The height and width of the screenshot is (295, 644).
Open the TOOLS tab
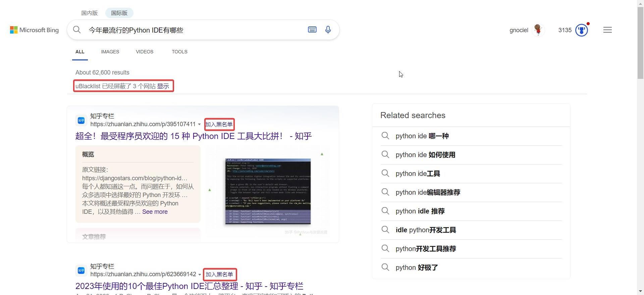point(179,52)
